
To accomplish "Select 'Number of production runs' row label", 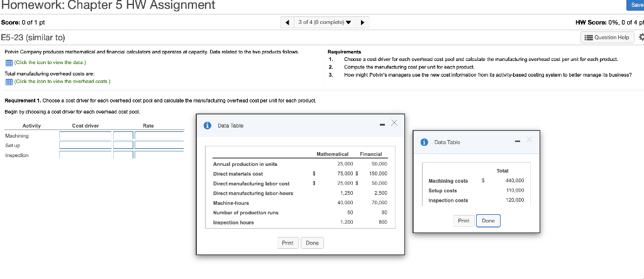I will coord(246,212).
